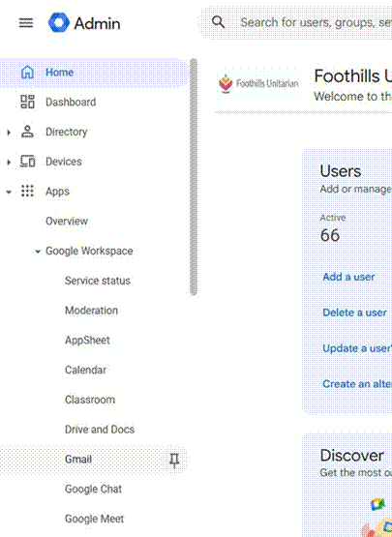Click the Dashboard grid icon
Viewport: 392px width, 537px height.
pyautogui.click(x=27, y=102)
